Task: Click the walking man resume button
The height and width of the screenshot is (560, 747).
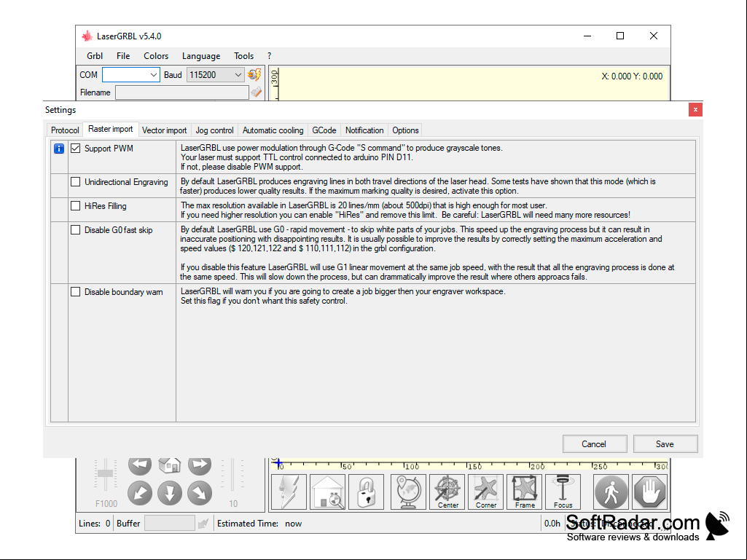Action: tap(611, 492)
